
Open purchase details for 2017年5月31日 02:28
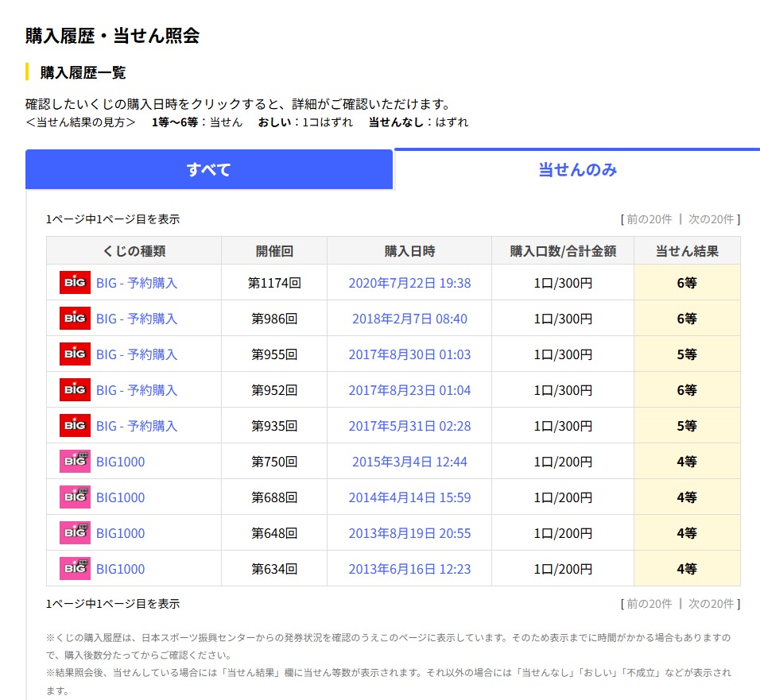[409, 427]
